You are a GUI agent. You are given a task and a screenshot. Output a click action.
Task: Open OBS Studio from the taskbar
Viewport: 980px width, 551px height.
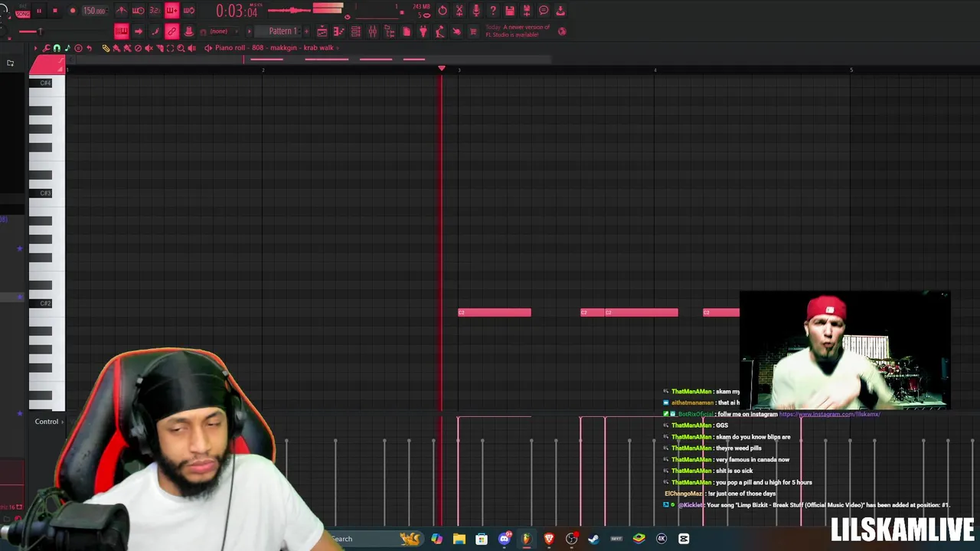(x=571, y=539)
